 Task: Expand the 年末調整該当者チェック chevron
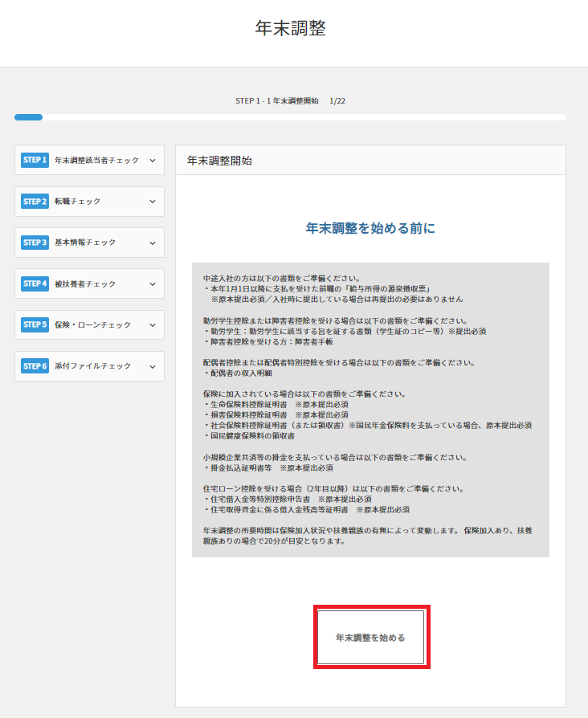tap(153, 161)
